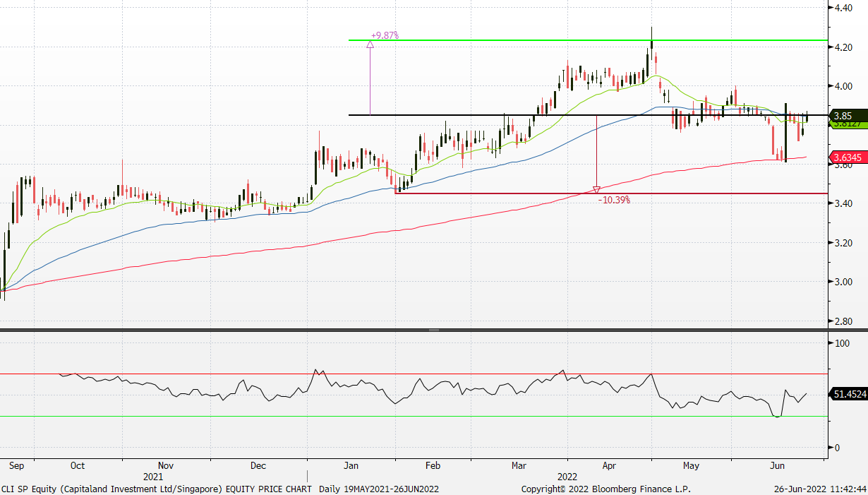Click the Mar month label

(519, 466)
